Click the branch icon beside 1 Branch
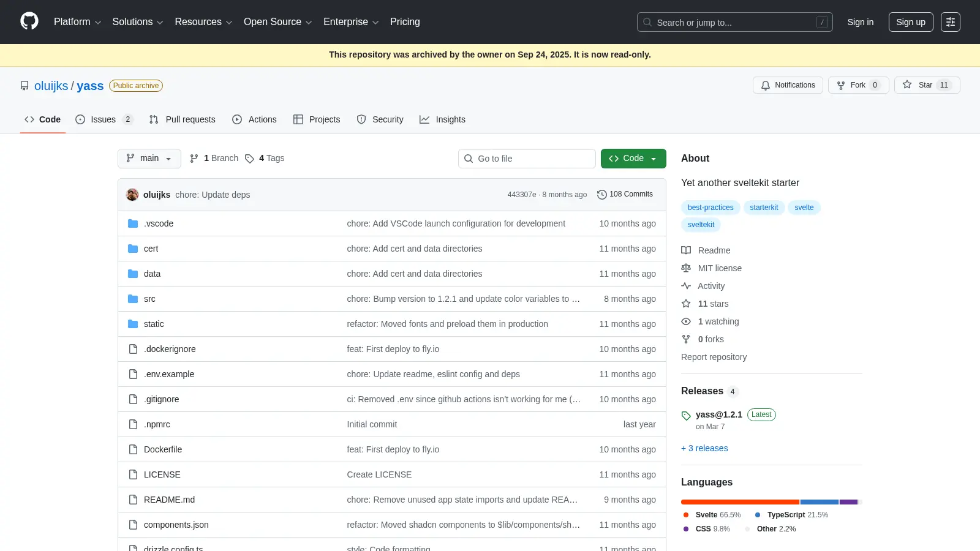Image resolution: width=980 pixels, height=551 pixels. (x=194, y=159)
